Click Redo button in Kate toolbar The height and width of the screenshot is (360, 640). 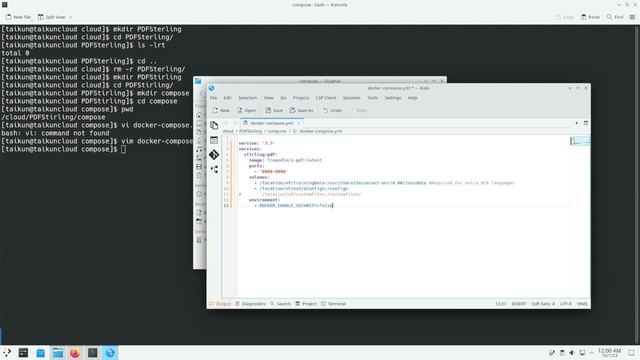click(x=358, y=110)
